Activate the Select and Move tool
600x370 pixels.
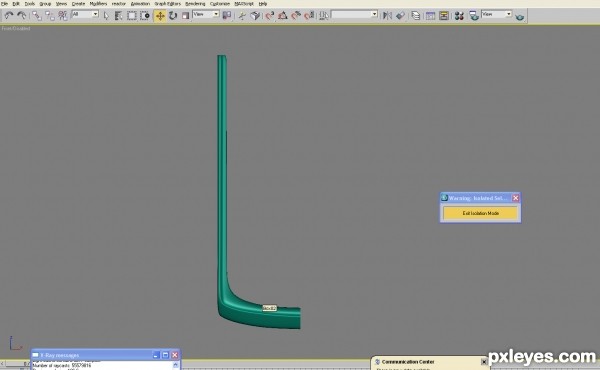click(160, 16)
